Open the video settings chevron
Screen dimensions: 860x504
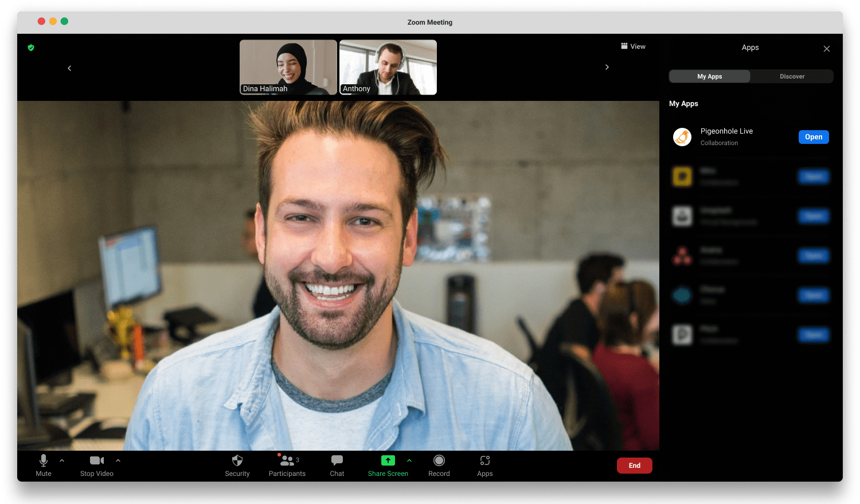[118, 459]
